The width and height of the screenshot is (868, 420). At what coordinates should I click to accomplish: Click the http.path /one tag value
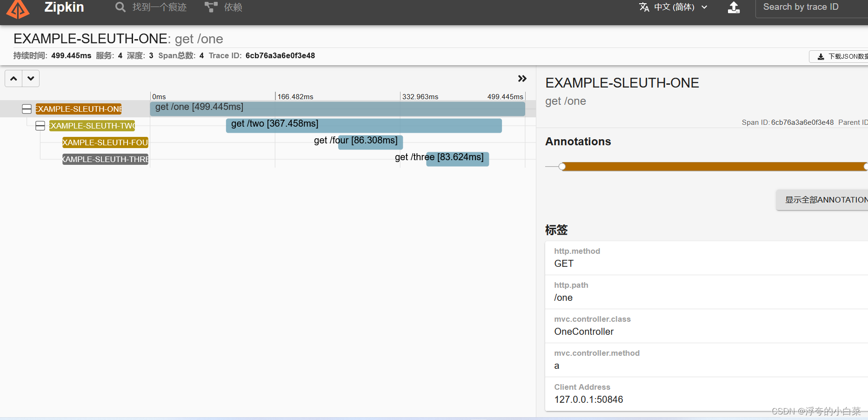tap(563, 298)
